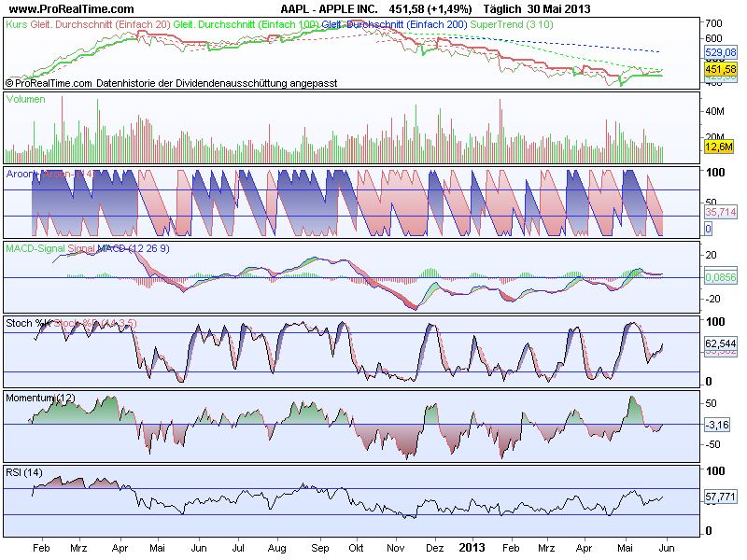747x560 pixels.
Task: Click the MACD-Signal legend label
Action: click(x=35, y=248)
